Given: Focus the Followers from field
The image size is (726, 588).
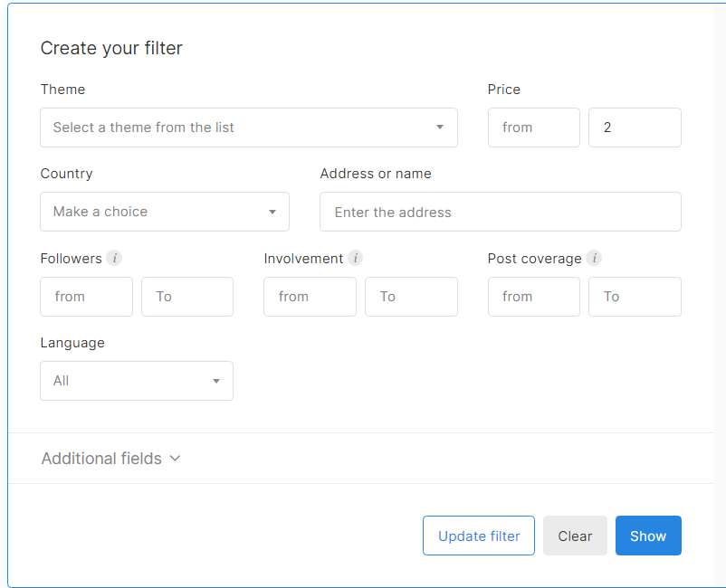Looking at the screenshot, I should (x=87, y=297).
